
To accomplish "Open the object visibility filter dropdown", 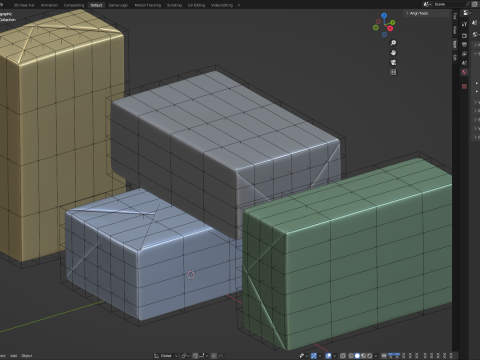I will [304, 356].
